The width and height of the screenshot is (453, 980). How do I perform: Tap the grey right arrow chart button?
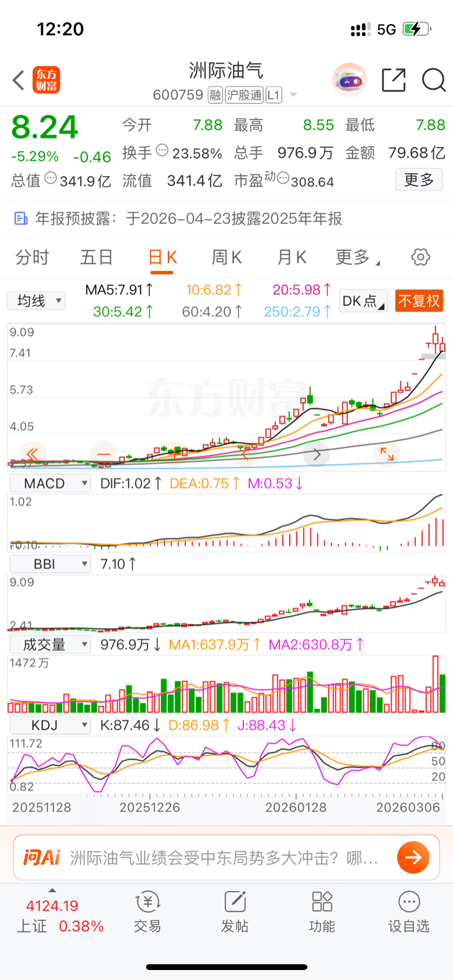point(317,454)
